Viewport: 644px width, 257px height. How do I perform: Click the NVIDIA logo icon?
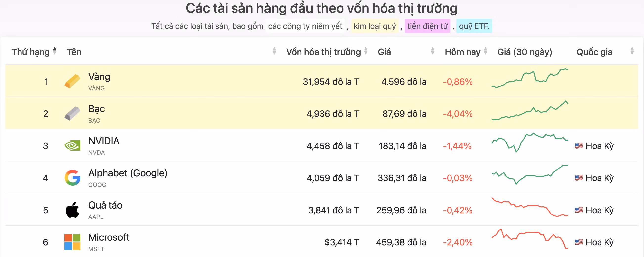point(72,146)
